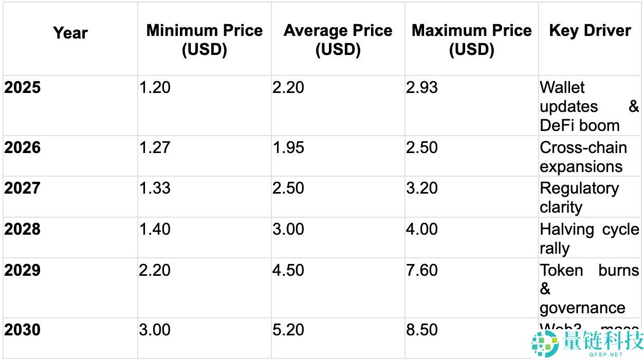
Task: Select the 2.93 maximum price cell
Action: (x=422, y=88)
